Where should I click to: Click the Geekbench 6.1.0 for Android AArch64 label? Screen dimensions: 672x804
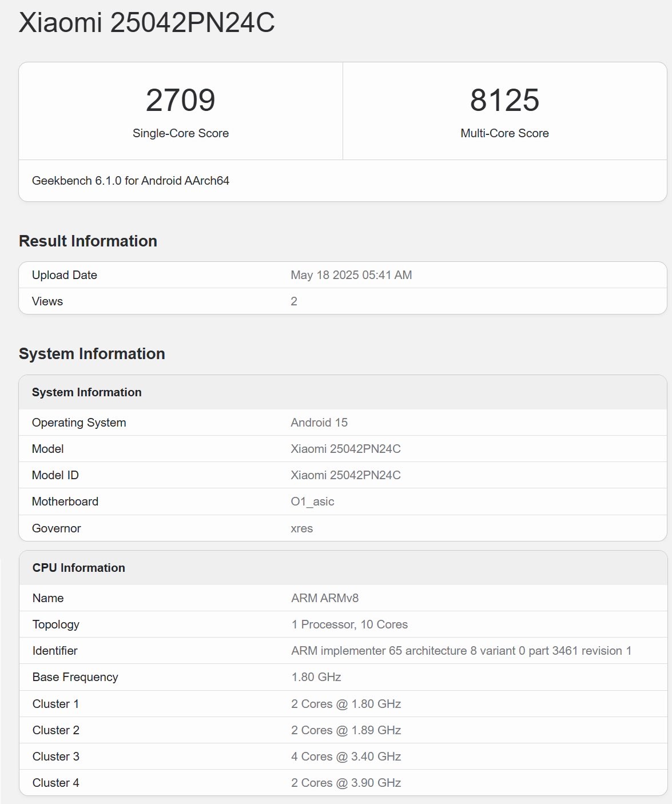130,182
